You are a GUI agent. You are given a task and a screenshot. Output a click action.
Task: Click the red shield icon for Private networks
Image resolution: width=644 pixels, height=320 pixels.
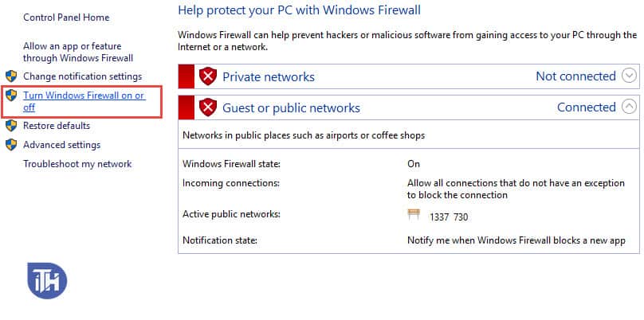coord(208,76)
